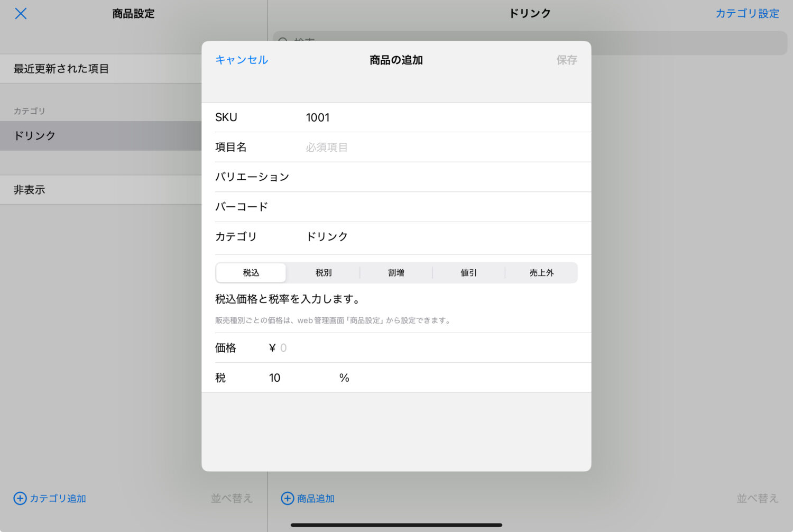Focus the 項目名 required field
Screen dimensions: 793x532
[396, 147]
